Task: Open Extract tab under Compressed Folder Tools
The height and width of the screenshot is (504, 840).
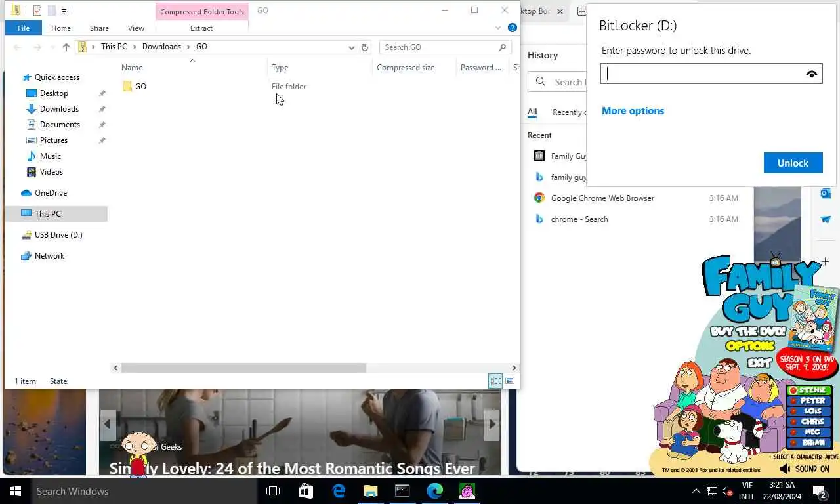Action: [201, 28]
